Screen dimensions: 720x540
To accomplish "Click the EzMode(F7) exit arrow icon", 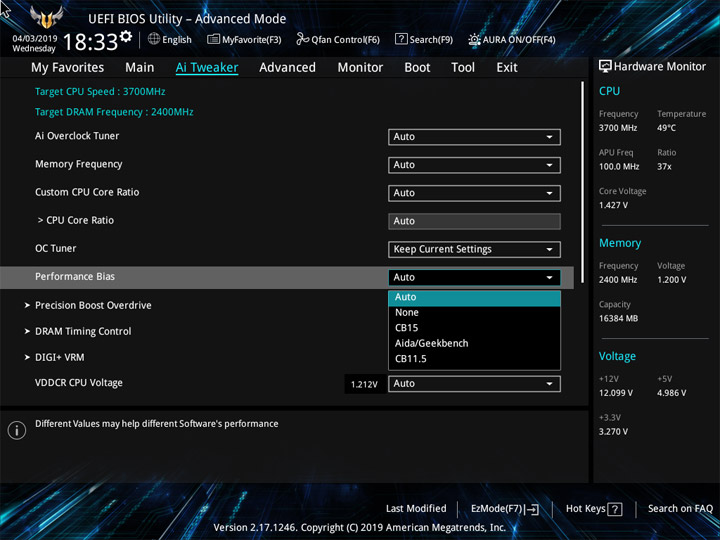I will pos(532,509).
